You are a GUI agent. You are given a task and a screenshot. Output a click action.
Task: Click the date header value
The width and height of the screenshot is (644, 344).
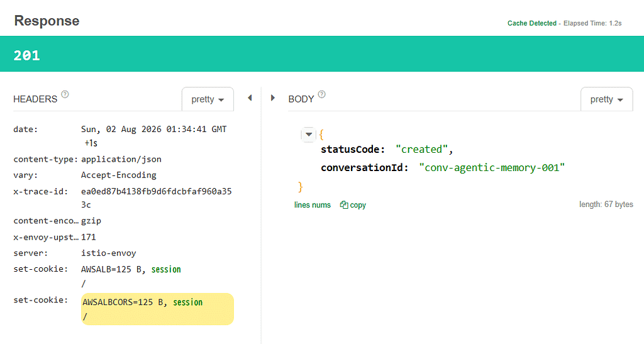pos(154,136)
